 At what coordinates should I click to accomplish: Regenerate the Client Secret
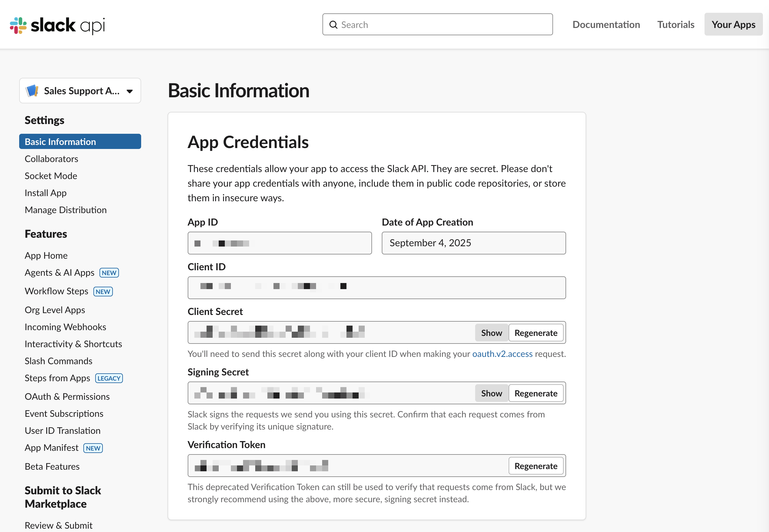[536, 332]
